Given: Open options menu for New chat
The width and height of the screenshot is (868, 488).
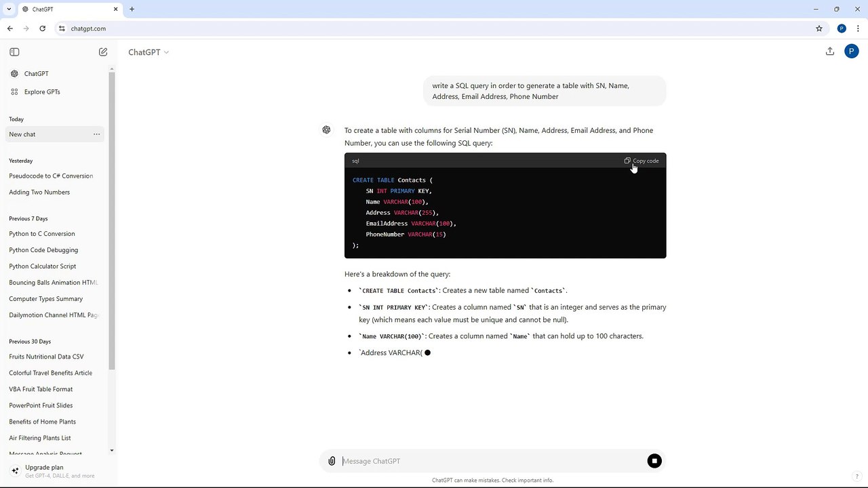Looking at the screenshot, I should (96, 134).
